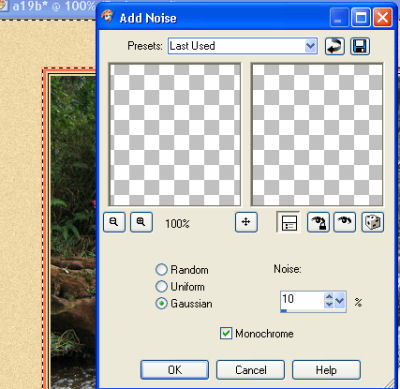Image resolution: width=400 pixels, height=389 pixels.
Task: Open the Help button for Add Noise
Action: point(326,370)
